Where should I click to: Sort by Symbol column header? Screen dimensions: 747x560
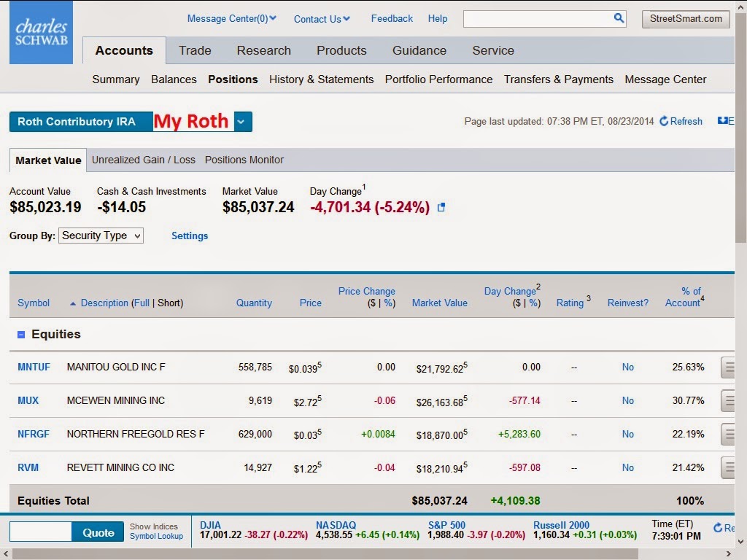point(34,303)
